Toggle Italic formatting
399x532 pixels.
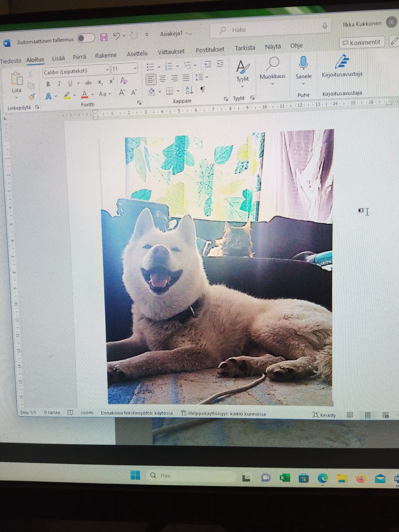(59, 84)
